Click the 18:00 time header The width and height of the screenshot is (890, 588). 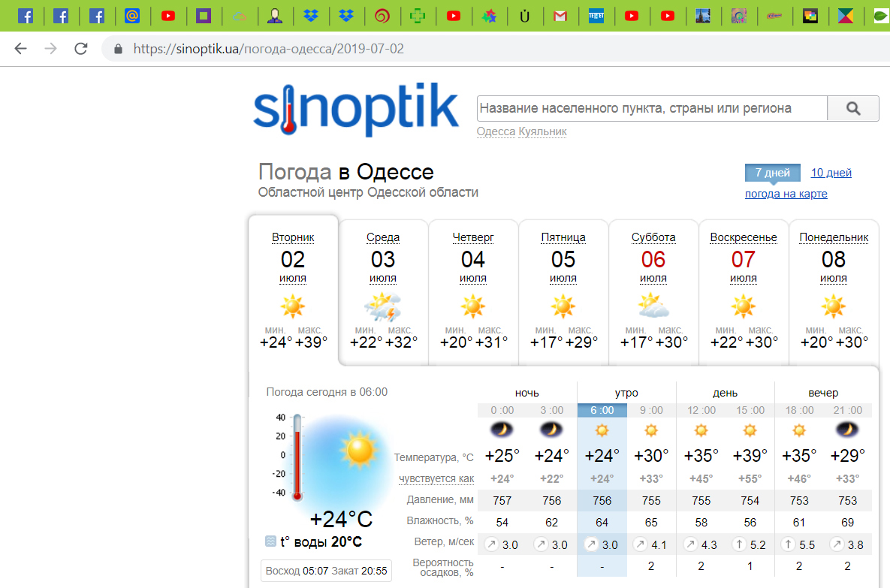coord(799,410)
